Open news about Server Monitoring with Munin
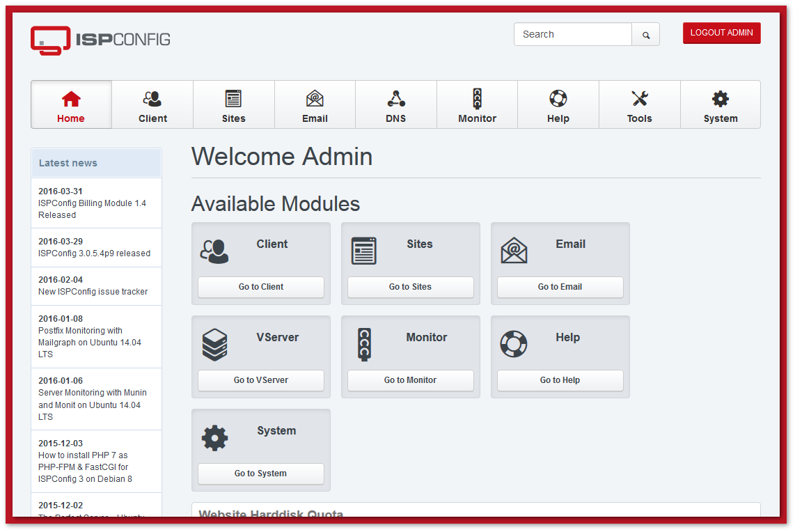 93,405
